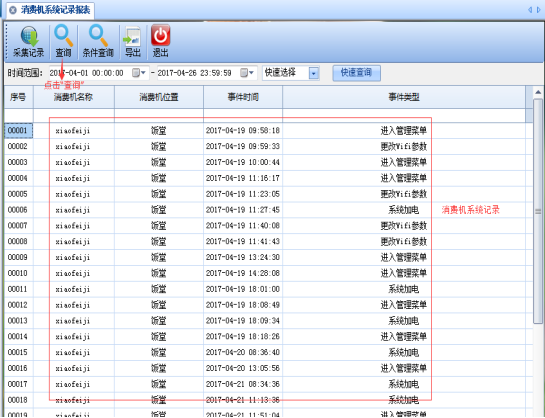
Task: Click the event time 2017-04-19 18:18:26
Action: pyautogui.click(x=243, y=337)
